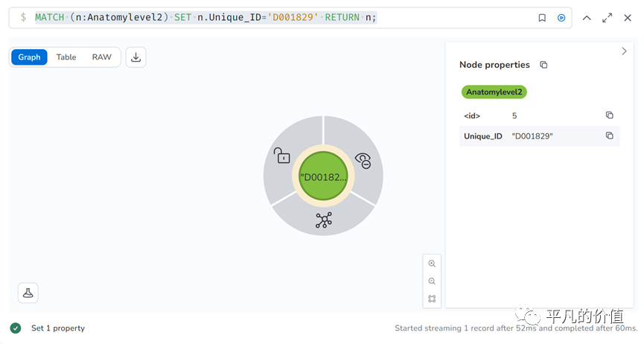Run the Cypher query with play button

(561, 18)
